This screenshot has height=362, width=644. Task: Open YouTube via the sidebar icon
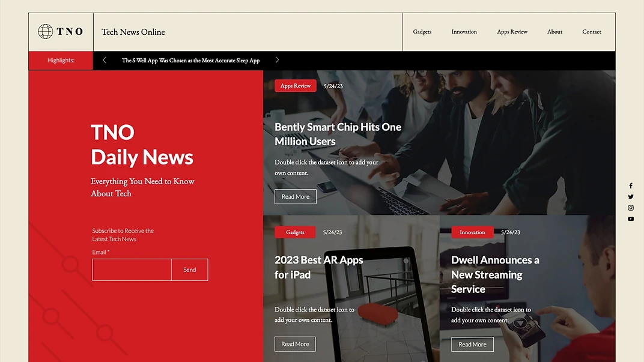(x=630, y=219)
